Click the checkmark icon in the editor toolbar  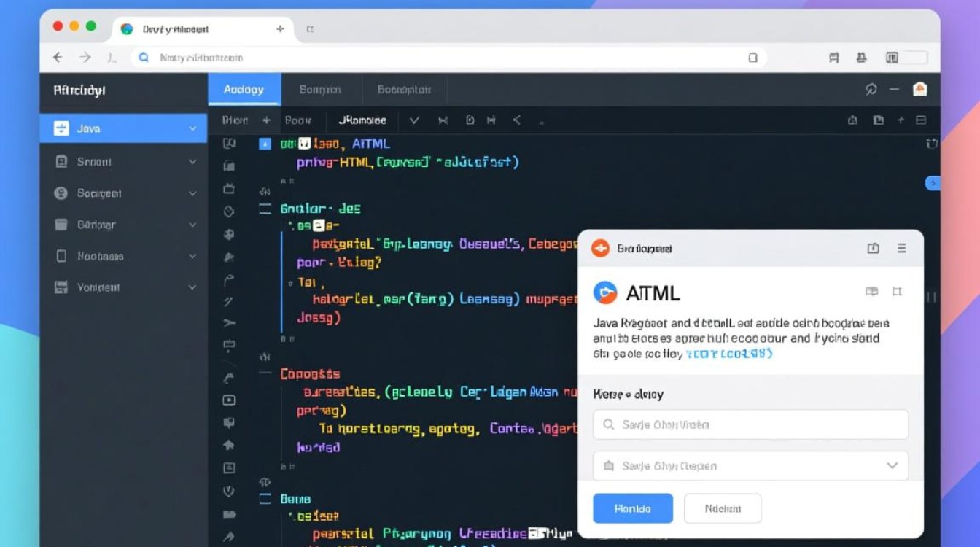click(x=414, y=120)
